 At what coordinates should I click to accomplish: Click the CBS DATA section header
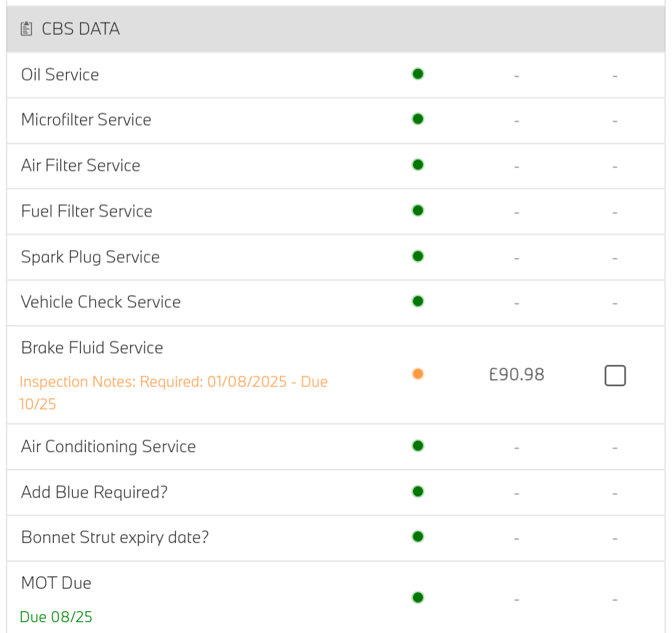click(x=335, y=28)
